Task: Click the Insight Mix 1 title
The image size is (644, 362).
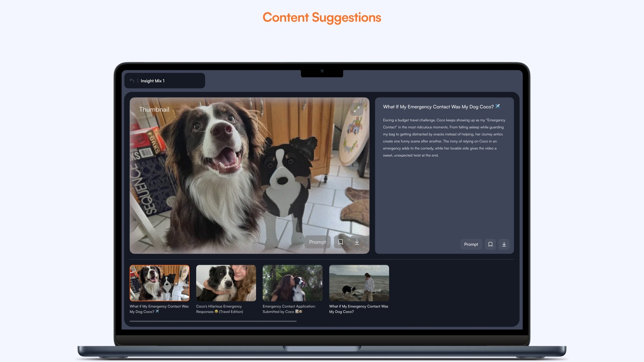Action: point(152,81)
